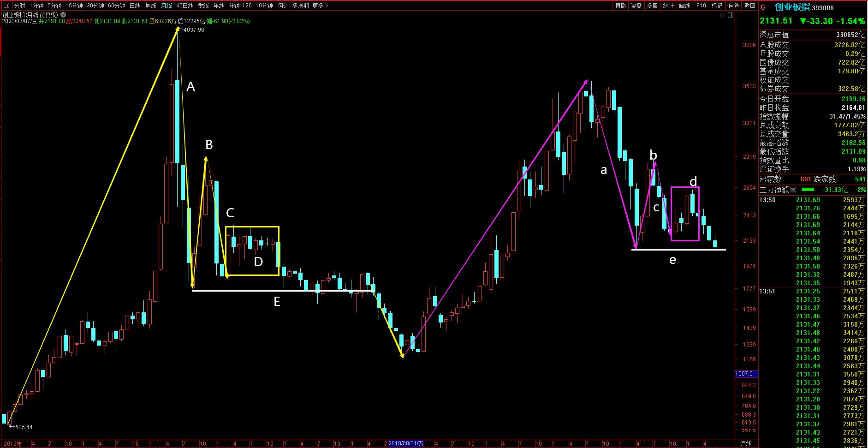Click date marker 2018/08/31/五 on time axis
The height and width of the screenshot is (448, 868).
[406, 443]
